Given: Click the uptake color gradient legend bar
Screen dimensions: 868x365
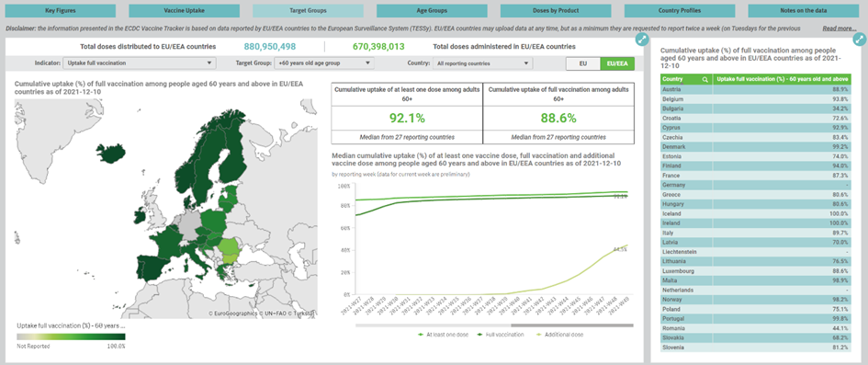Looking at the screenshot, I should 71,336.
